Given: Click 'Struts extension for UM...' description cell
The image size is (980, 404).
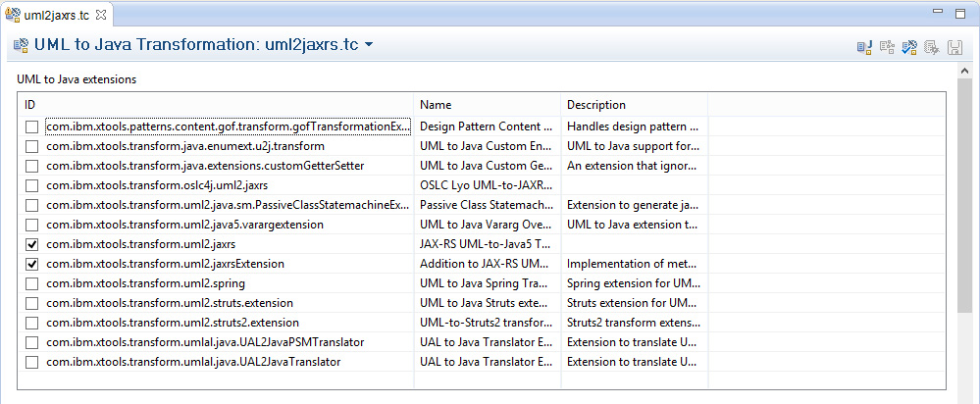Looking at the screenshot, I should click(634, 303).
